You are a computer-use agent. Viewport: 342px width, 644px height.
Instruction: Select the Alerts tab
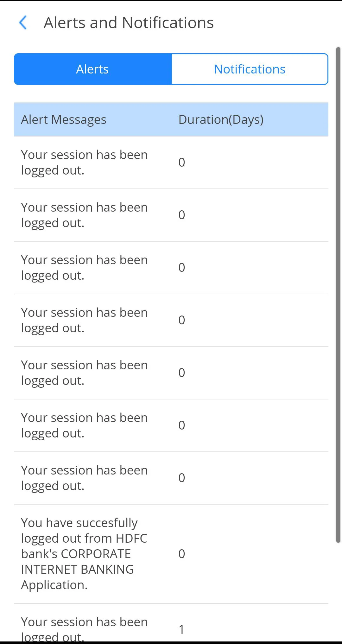tap(92, 69)
